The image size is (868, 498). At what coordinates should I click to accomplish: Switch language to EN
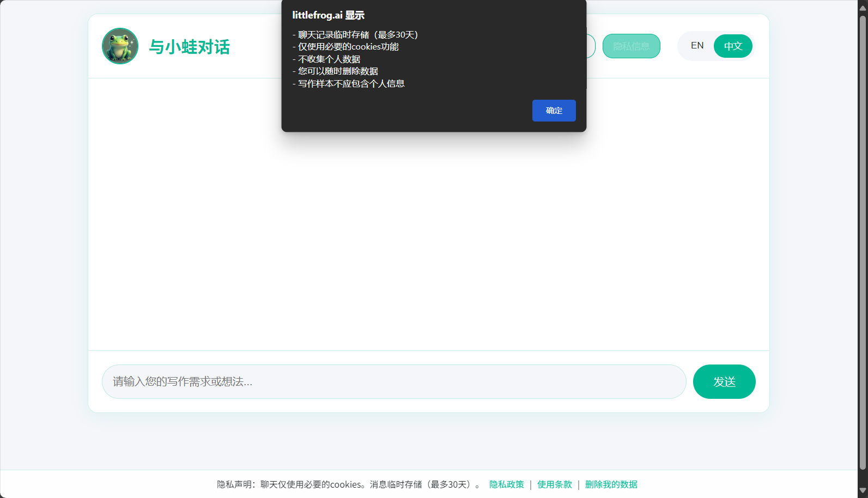point(697,46)
